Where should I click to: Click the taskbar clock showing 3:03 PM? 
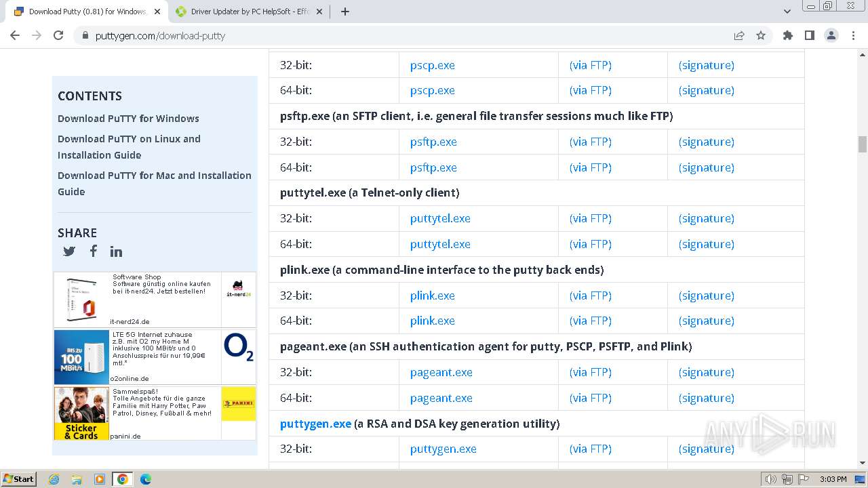[833, 479]
